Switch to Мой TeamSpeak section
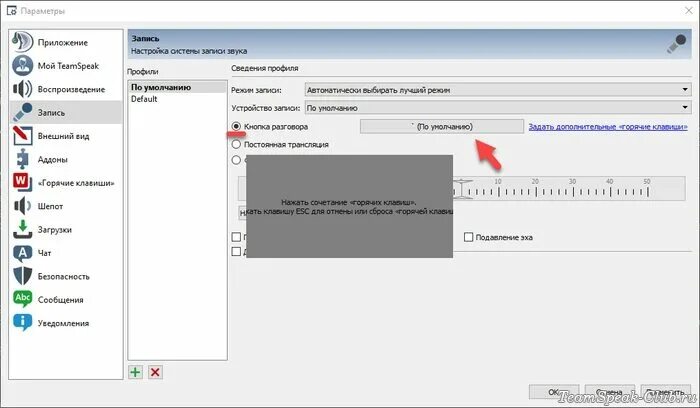This screenshot has width=700, height=408. (68, 66)
